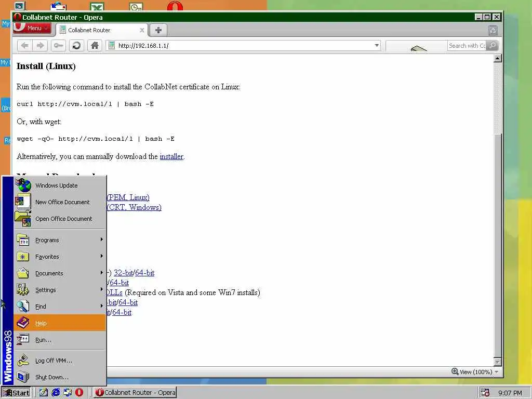Go back using the Back arrow

pyautogui.click(x=25, y=46)
